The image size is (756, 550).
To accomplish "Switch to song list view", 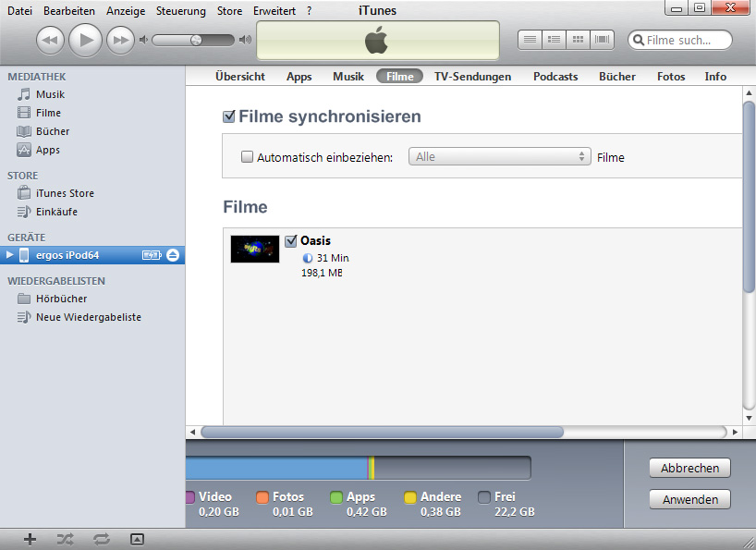I will coord(530,40).
